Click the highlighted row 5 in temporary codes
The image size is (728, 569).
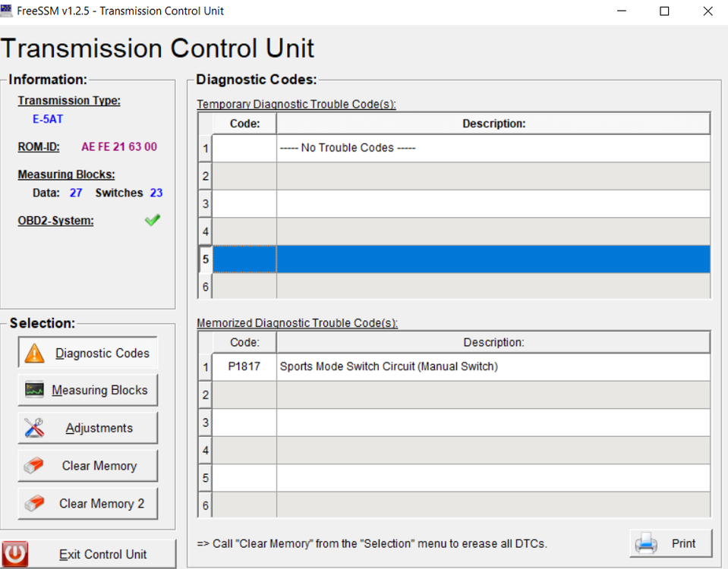coord(493,259)
